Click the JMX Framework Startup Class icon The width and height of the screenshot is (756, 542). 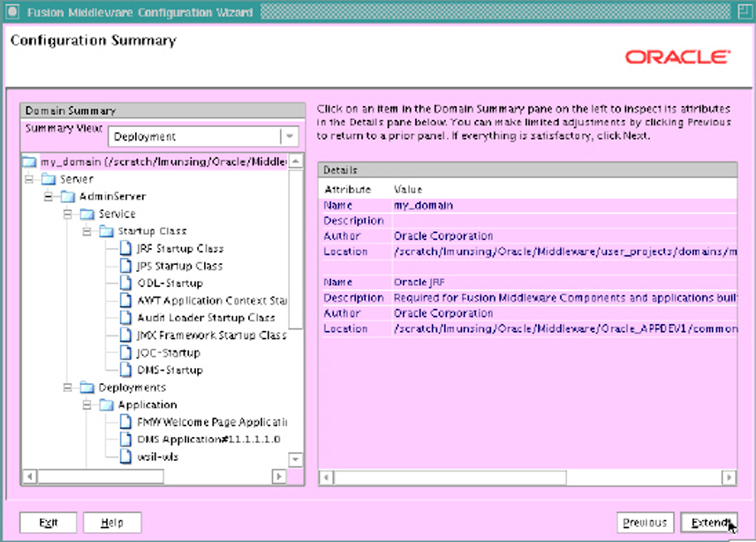(125, 335)
